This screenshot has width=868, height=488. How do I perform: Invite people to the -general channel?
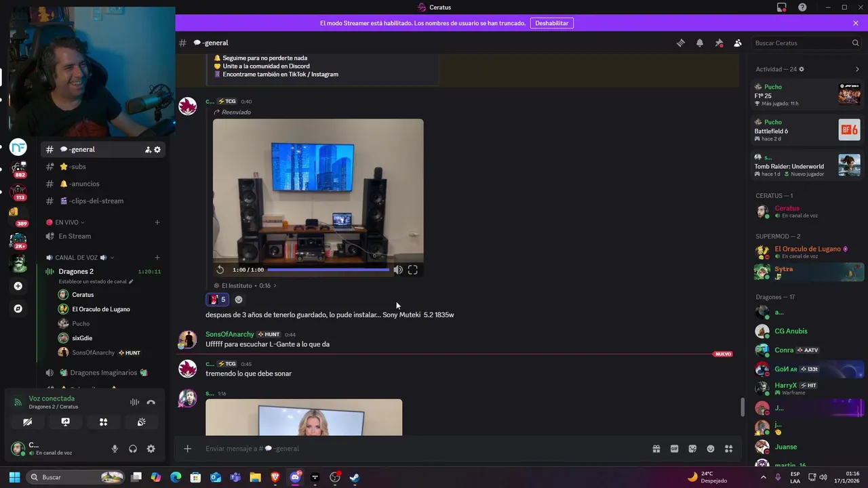[148, 150]
